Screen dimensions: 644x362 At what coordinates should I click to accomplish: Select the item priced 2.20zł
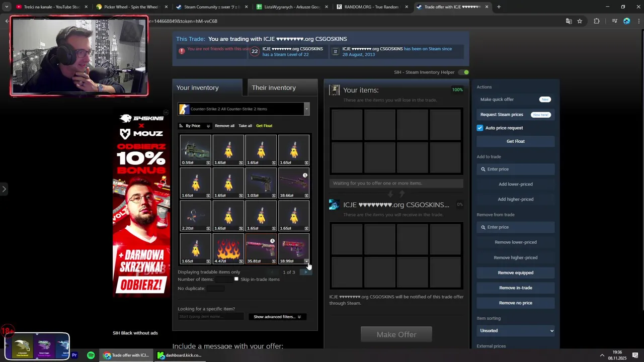coord(195,215)
